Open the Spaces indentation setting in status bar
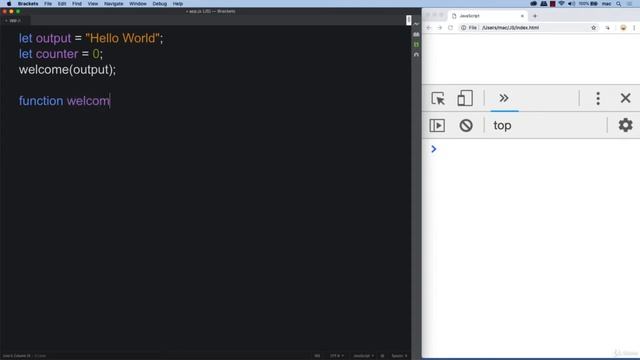 pyautogui.click(x=399, y=356)
